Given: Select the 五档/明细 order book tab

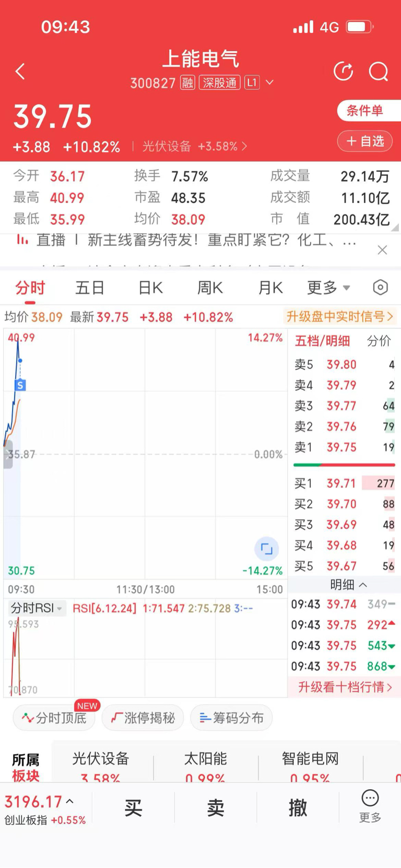Looking at the screenshot, I should [x=322, y=341].
